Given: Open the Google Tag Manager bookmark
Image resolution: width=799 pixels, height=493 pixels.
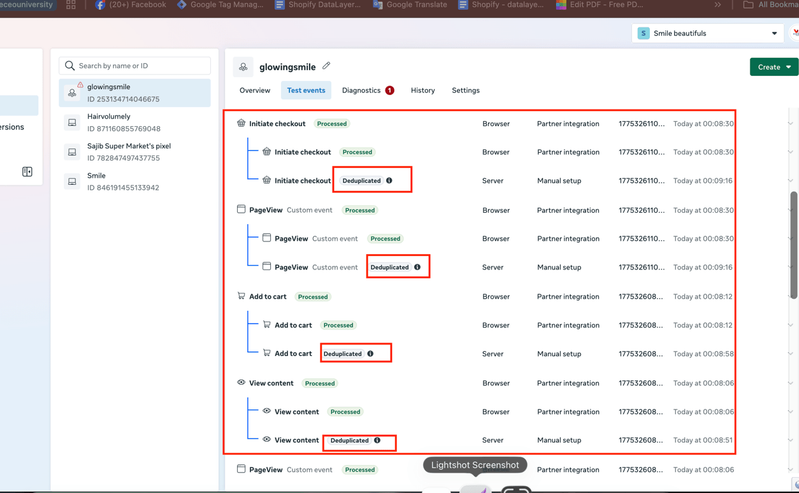Looking at the screenshot, I should 221,5.
